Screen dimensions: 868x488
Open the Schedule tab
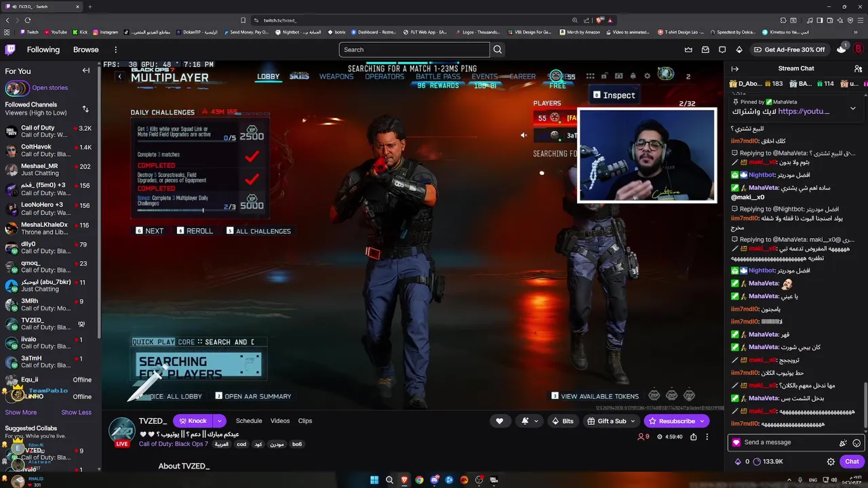coord(249,421)
